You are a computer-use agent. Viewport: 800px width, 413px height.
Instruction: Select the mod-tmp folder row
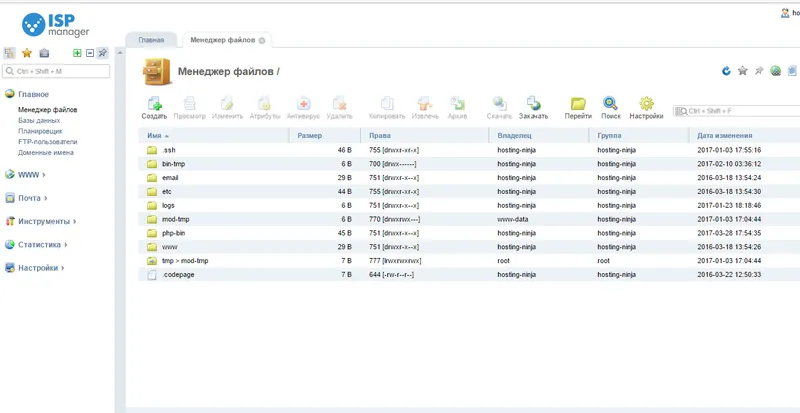[x=469, y=219]
